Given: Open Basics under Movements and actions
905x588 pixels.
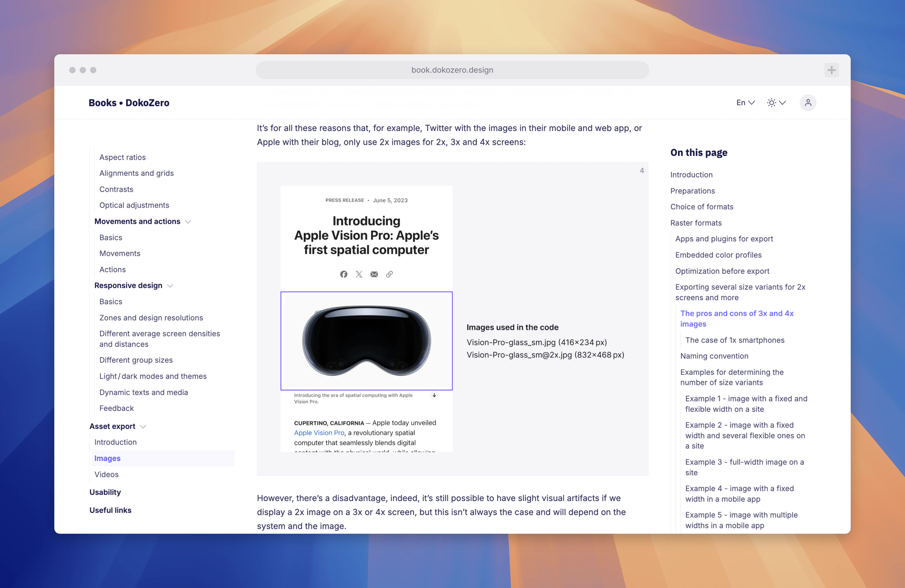Looking at the screenshot, I should click(111, 237).
